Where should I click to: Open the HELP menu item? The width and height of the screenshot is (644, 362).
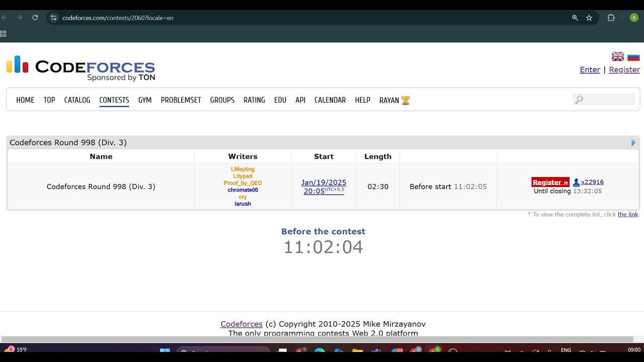(363, 100)
